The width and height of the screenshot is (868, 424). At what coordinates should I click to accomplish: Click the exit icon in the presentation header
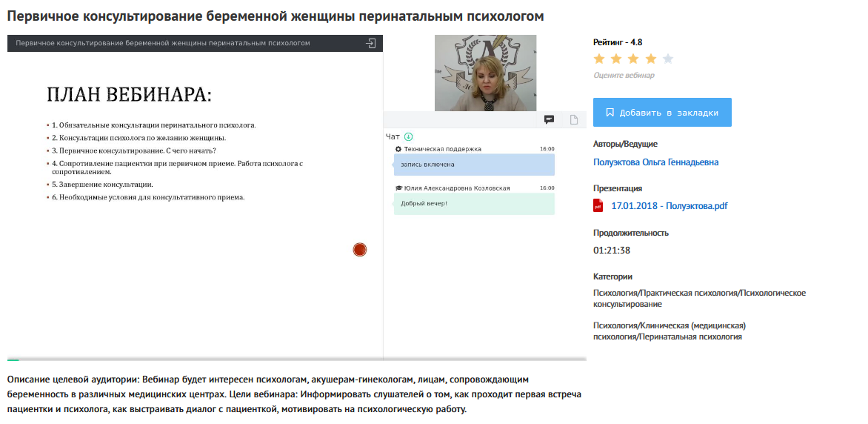pos(370,44)
